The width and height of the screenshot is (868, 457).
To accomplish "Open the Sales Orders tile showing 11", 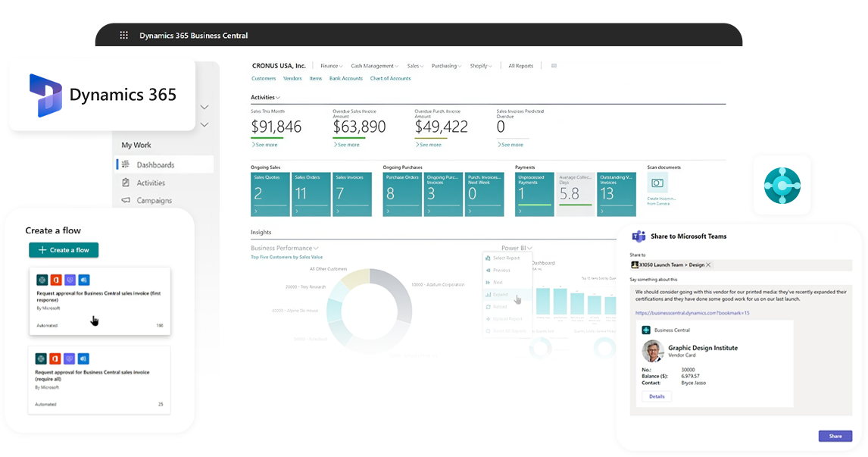I will (x=311, y=194).
